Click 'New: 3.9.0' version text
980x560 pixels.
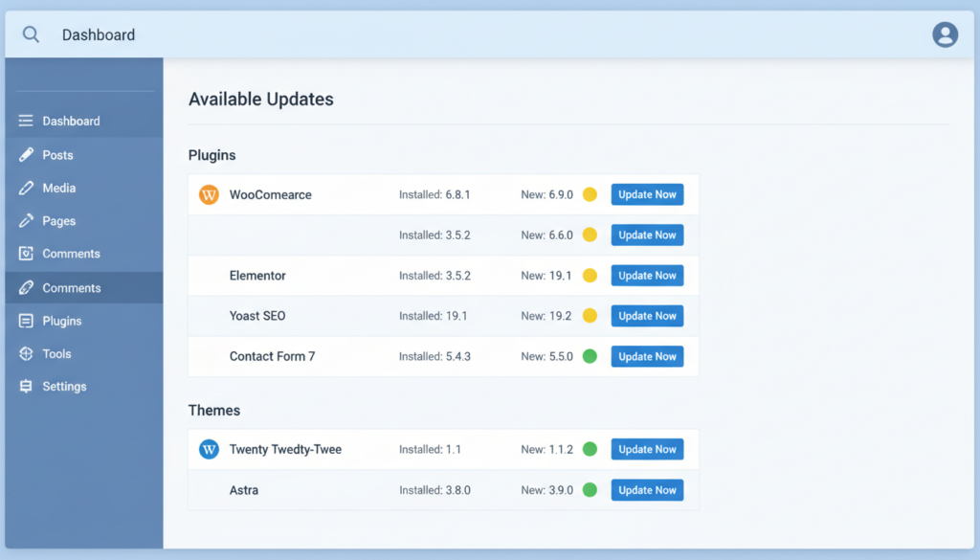point(546,490)
